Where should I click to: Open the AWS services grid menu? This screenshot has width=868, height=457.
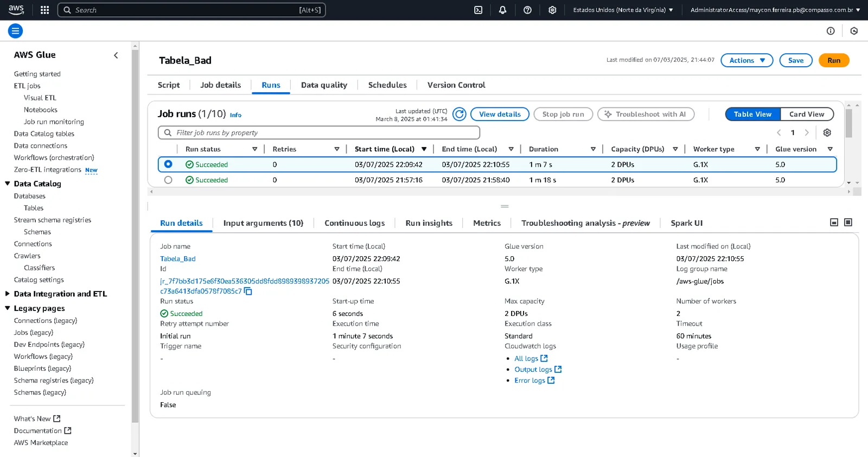point(45,10)
